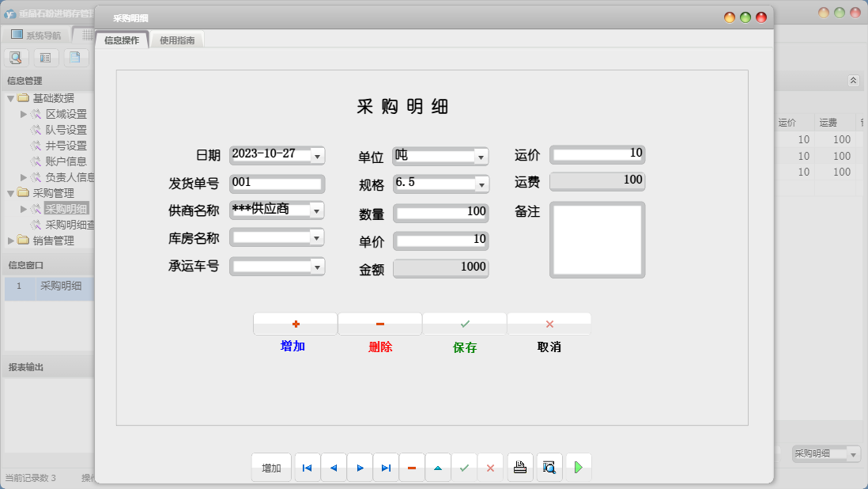Click inside the 备注 remarks text box
This screenshot has width=868, height=489.
tap(597, 237)
